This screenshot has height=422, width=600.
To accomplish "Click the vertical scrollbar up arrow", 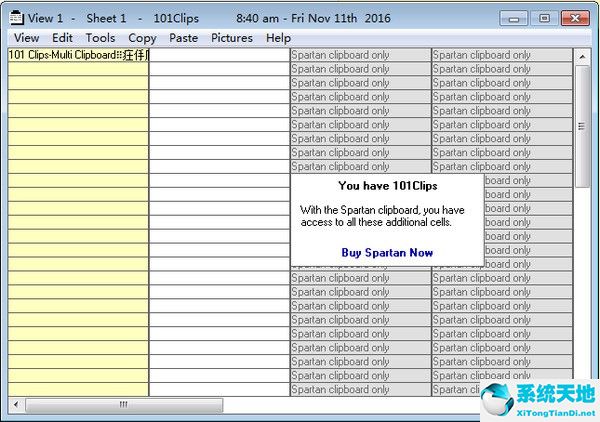I will point(582,56).
